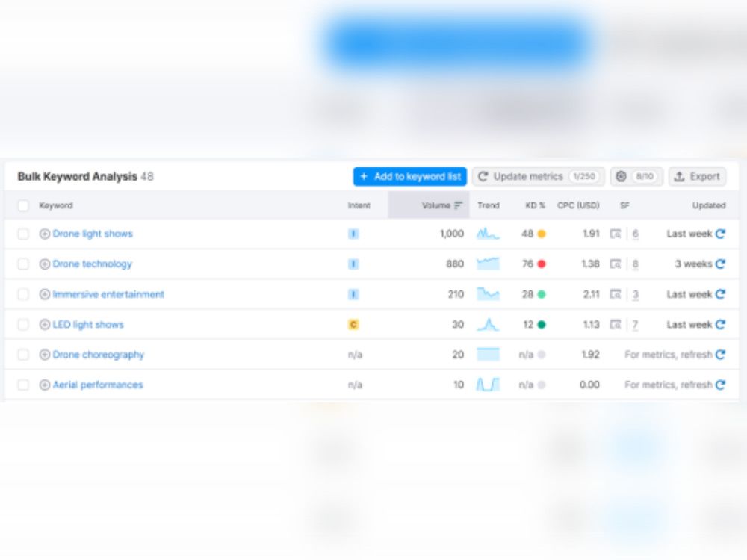View SERP icon for Immersive entertainment
The height and width of the screenshot is (560, 747).
pos(616,294)
